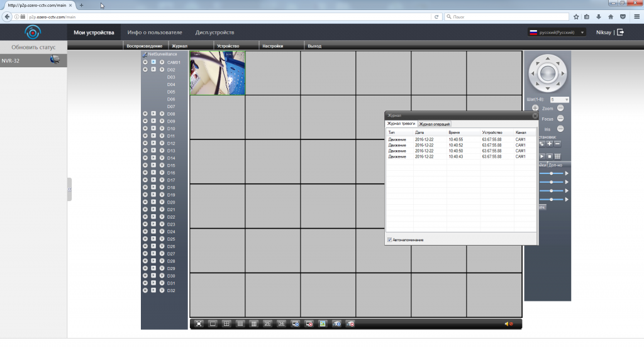644x348 pixels.
Task: Start all video streams from bottom toolbar
Action: (x=296, y=324)
